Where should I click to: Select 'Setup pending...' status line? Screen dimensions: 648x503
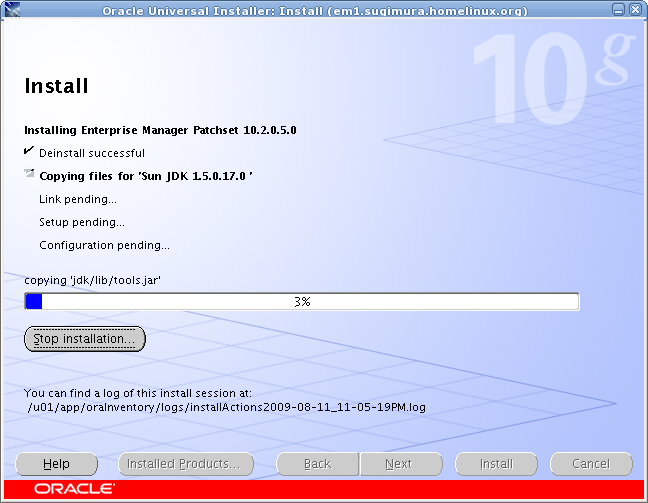pyautogui.click(x=82, y=222)
